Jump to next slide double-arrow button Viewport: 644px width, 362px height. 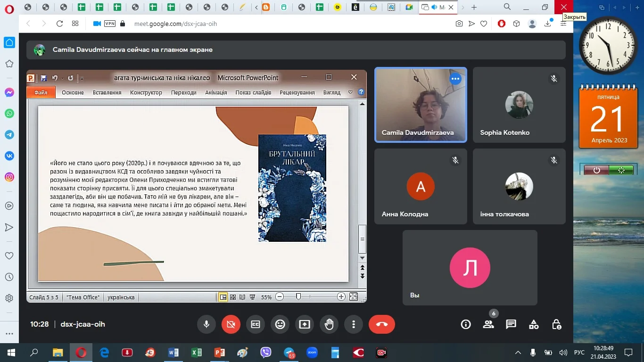click(x=362, y=275)
